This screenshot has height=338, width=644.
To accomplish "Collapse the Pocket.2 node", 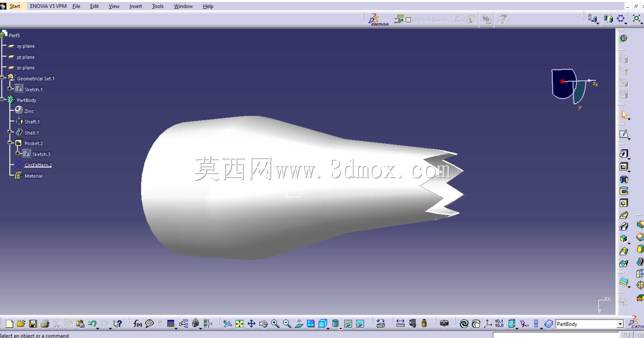I will (10, 143).
